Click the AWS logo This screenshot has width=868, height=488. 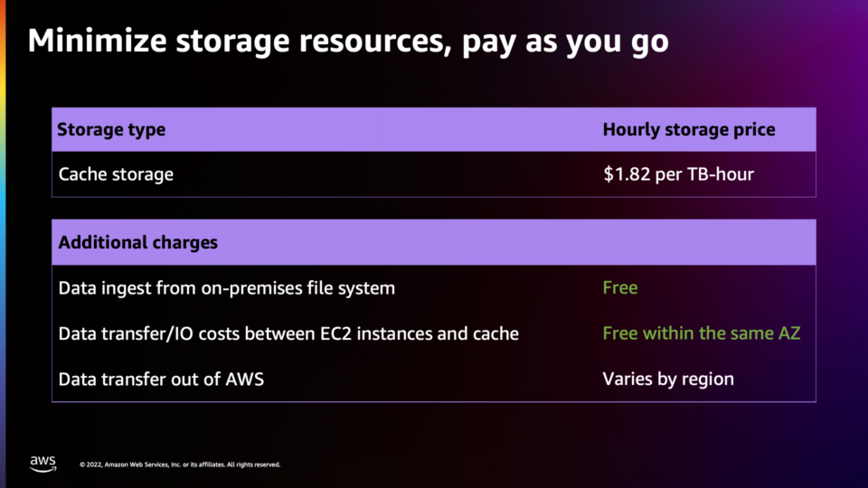(x=43, y=464)
